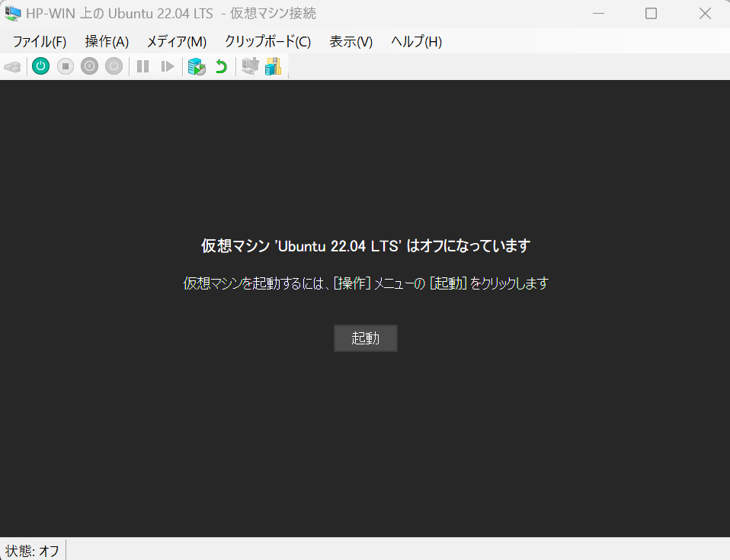This screenshot has height=560, width=730.
Task: Click the Shut Down toolbar icon
Action: [x=89, y=66]
